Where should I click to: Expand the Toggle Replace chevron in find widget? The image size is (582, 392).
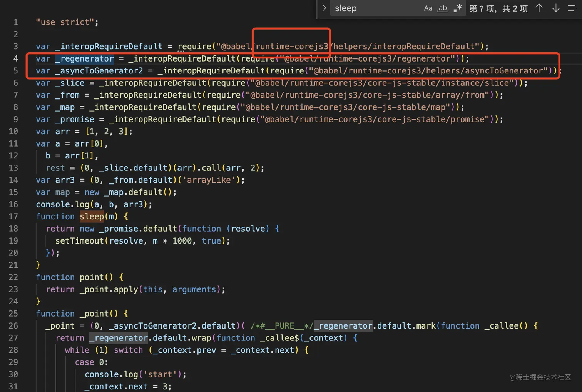pyautogui.click(x=324, y=8)
